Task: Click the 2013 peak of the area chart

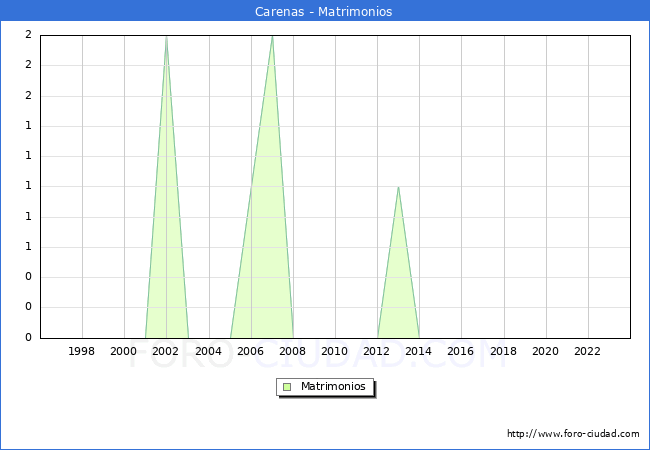Action: pos(398,188)
